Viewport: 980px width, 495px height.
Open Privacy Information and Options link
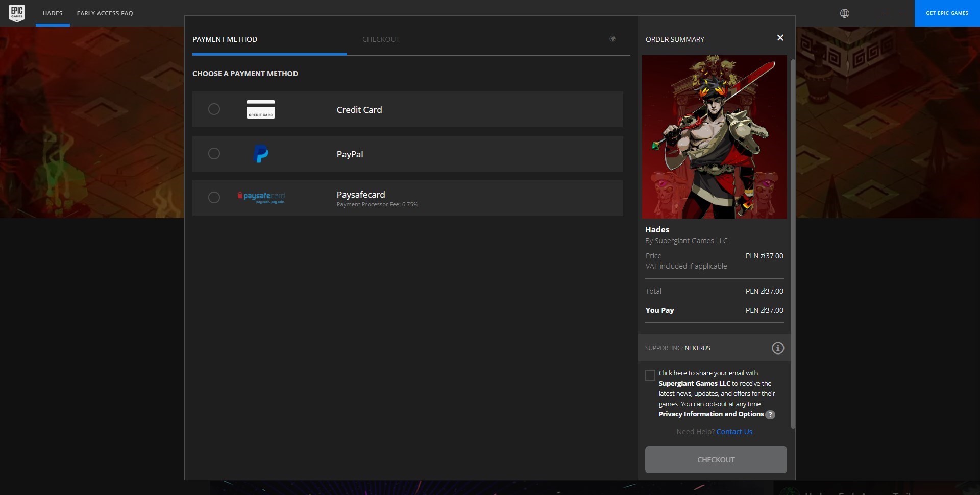[x=711, y=414]
